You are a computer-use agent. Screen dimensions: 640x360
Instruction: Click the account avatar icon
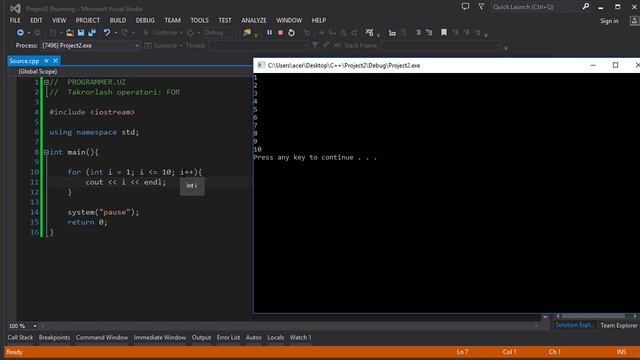pyautogui.click(x=634, y=20)
